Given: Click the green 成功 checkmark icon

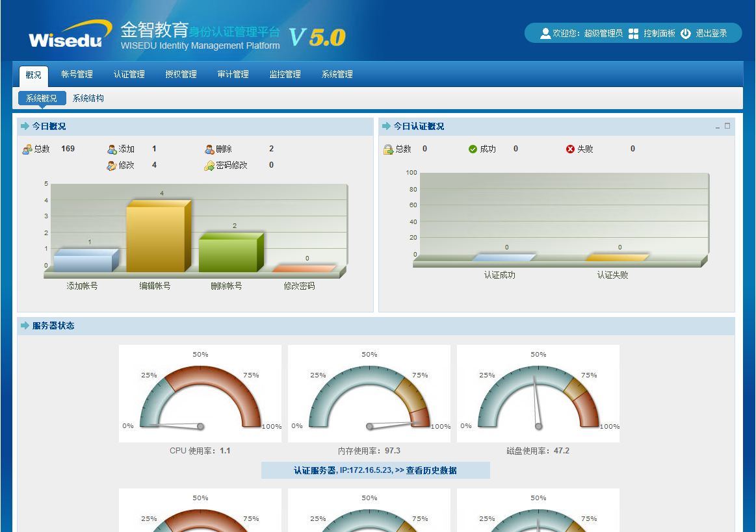Looking at the screenshot, I should [473, 149].
